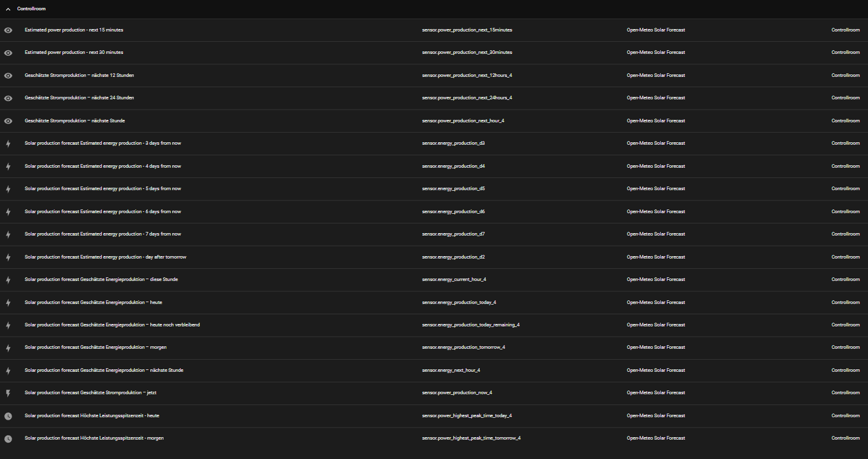The width and height of the screenshot is (868, 459).
Task: Click sensor.energy_production_d6 entity ID
Action: [x=454, y=211]
